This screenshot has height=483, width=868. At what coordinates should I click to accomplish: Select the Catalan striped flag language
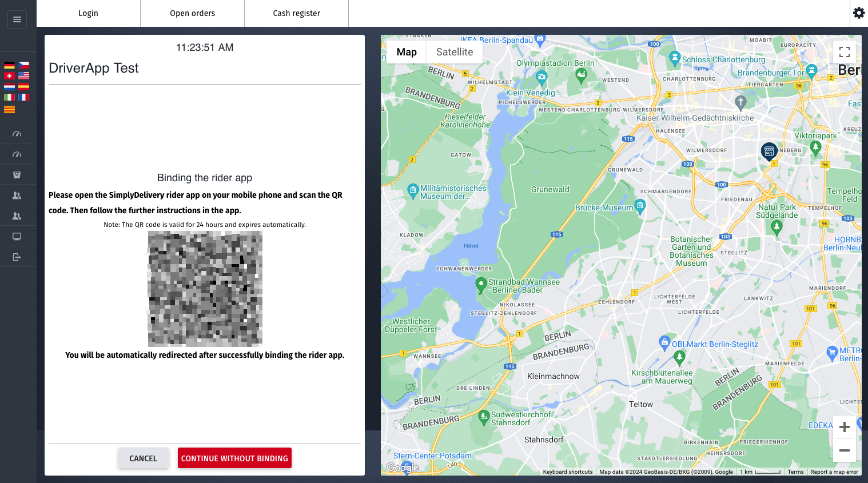point(9,109)
